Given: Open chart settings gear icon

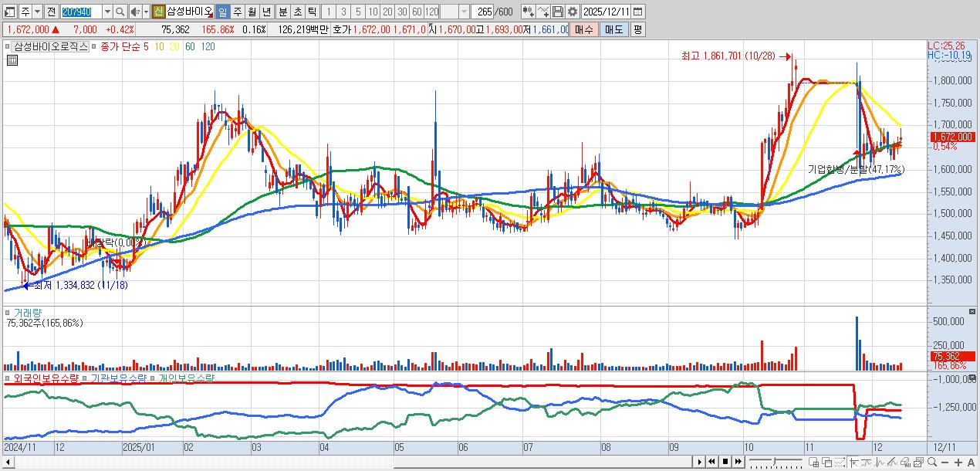Looking at the screenshot, I should pyautogui.click(x=573, y=12).
